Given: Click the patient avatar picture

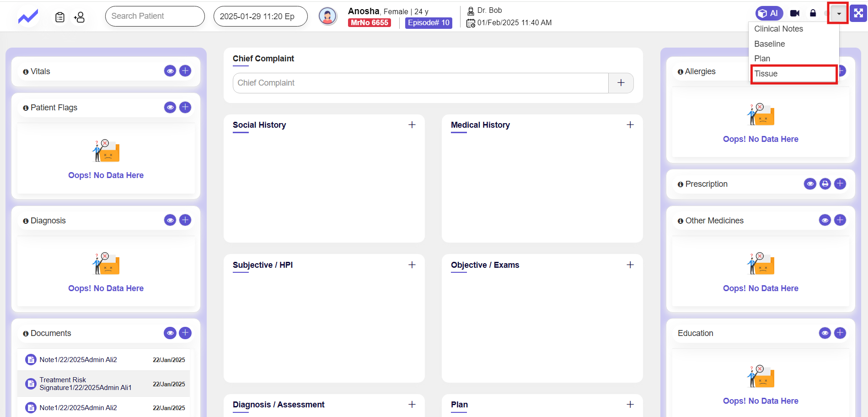Looking at the screenshot, I should pos(327,16).
